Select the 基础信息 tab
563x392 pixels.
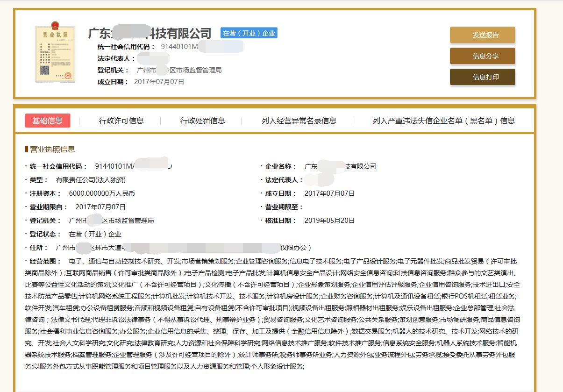click(48, 120)
